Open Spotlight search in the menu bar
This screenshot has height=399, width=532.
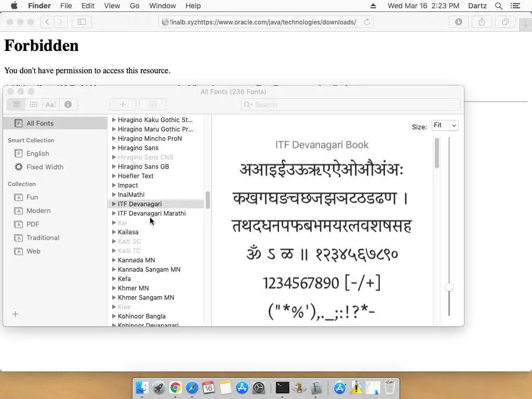(x=498, y=6)
